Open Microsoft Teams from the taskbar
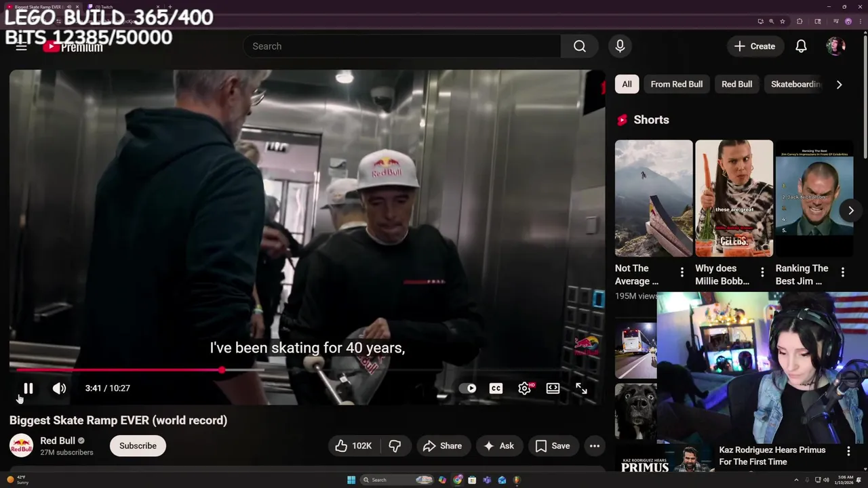Screen dimensions: 868x488 click(x=487, y=480)
